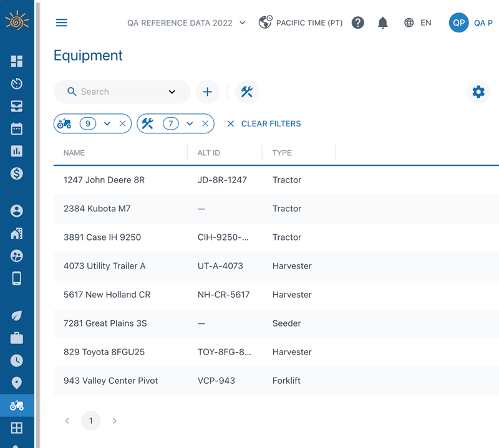This screenshot has width=499, height=448.
Task: Expand the tractor filter chip with 9
Action: 107,124
